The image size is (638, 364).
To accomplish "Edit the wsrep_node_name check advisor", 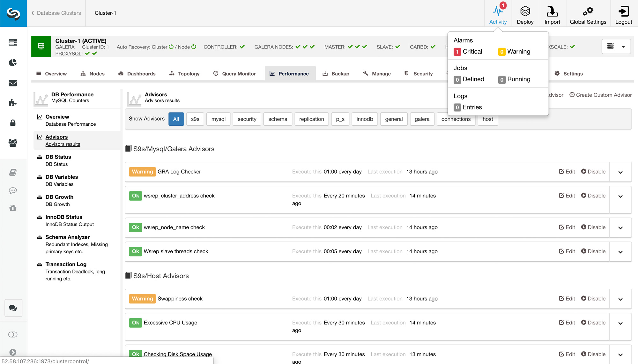I will click(x=567, y=227).
